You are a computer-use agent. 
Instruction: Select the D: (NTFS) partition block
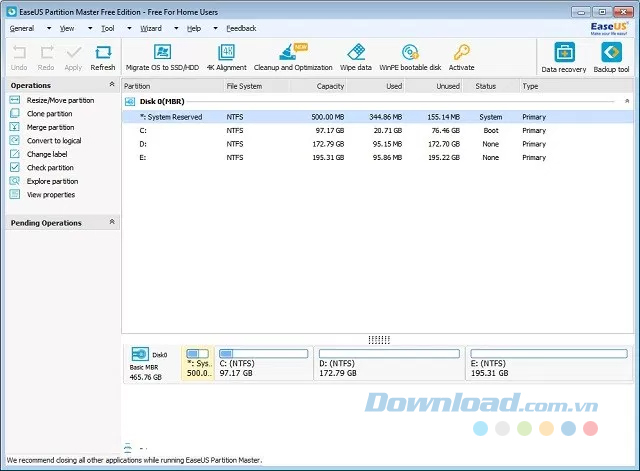click(x=389, y=363)
